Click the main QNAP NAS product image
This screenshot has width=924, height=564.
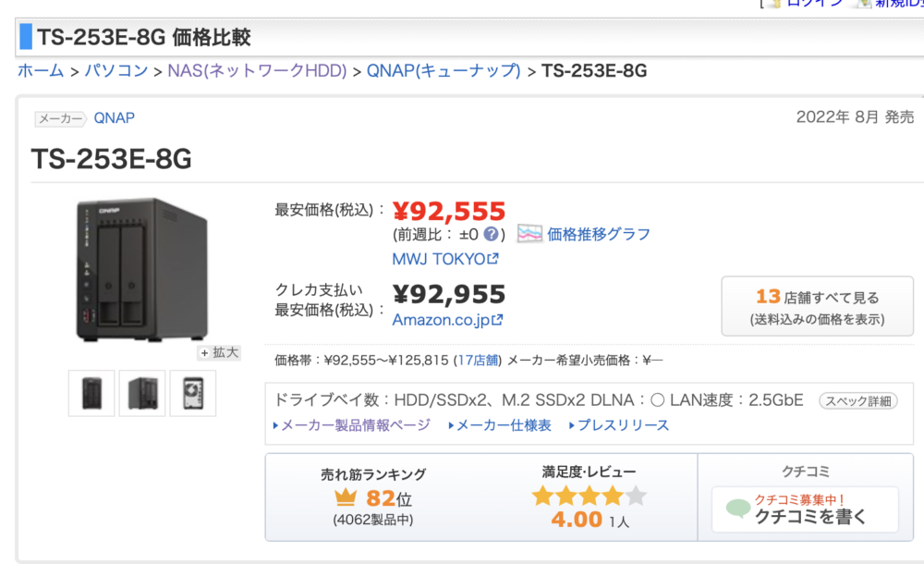(x=142, y=273)
